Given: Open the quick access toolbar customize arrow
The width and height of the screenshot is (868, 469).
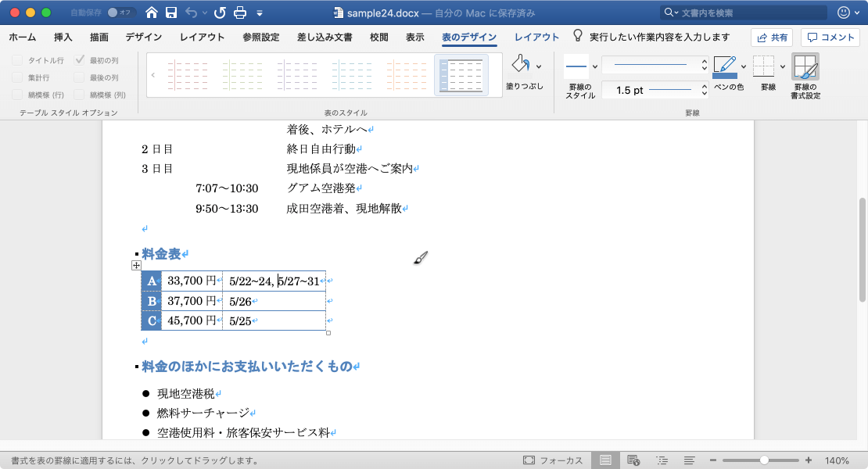Looking at the screenshot, I should [x=260, y=13].
